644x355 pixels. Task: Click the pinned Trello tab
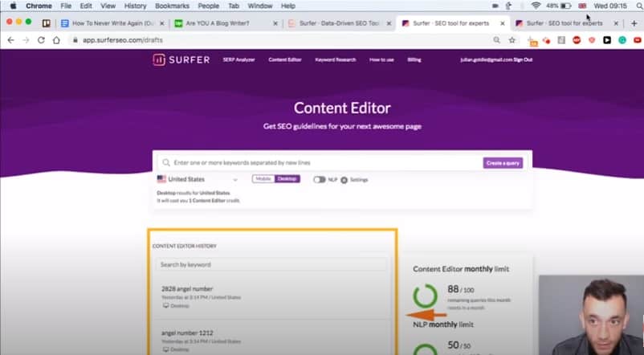tap(47, 23)
